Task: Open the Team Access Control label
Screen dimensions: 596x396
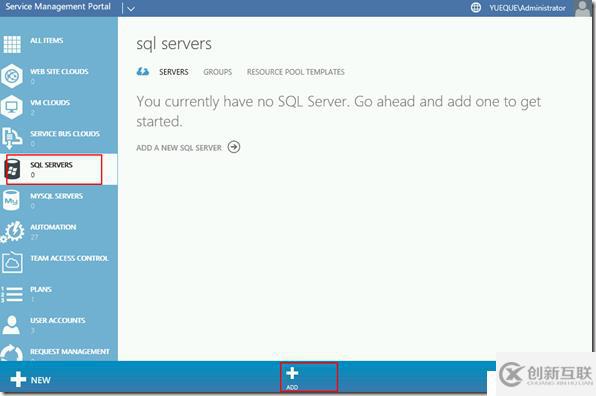Action: (70, 258)
